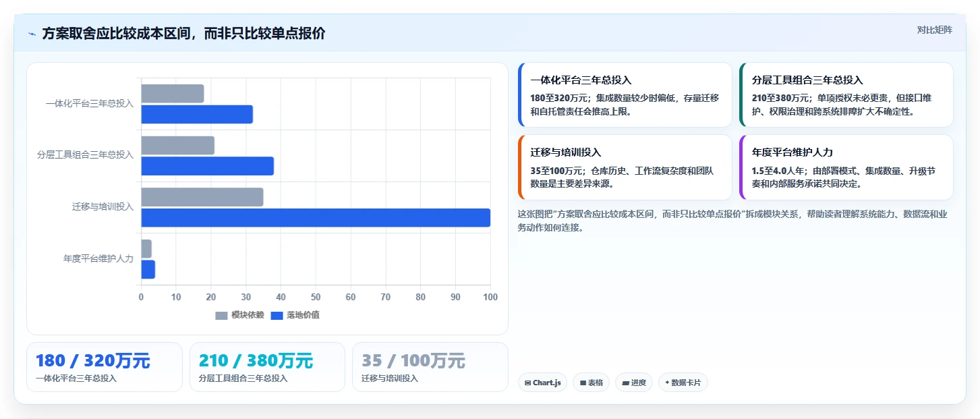Image resolution: width=980 pixels, height=419 pixels.
Task: Click the 210至380万元 description text
Action: pyautogui.click(x=841, y=105)
